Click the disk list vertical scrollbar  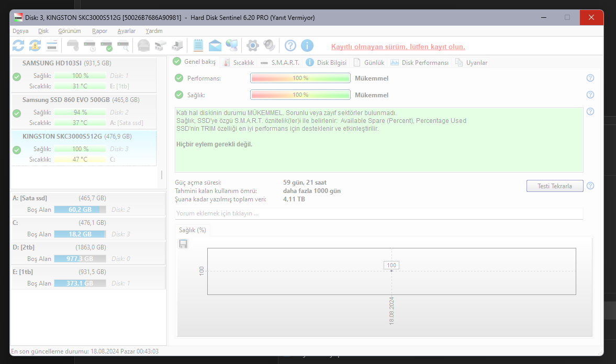162,175
